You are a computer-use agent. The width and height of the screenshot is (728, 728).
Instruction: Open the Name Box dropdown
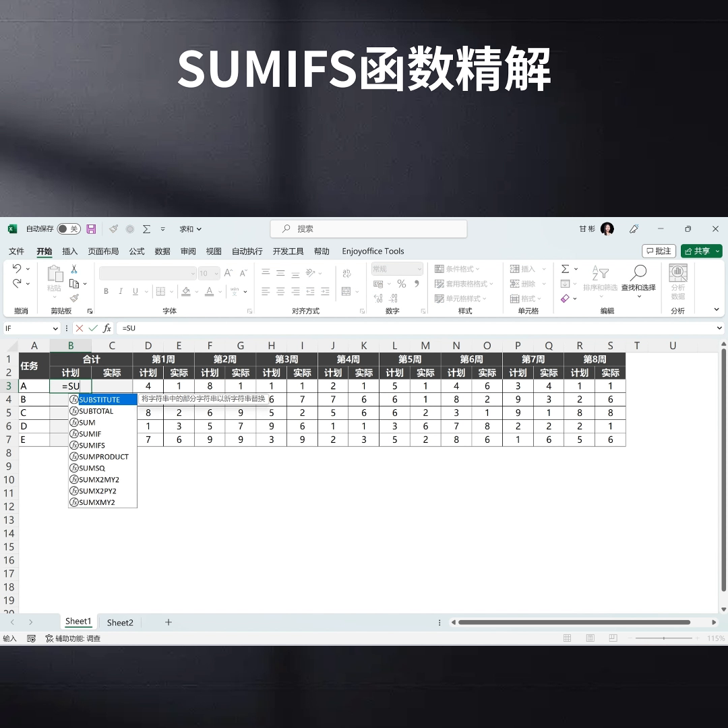click(x=56, y=329)
